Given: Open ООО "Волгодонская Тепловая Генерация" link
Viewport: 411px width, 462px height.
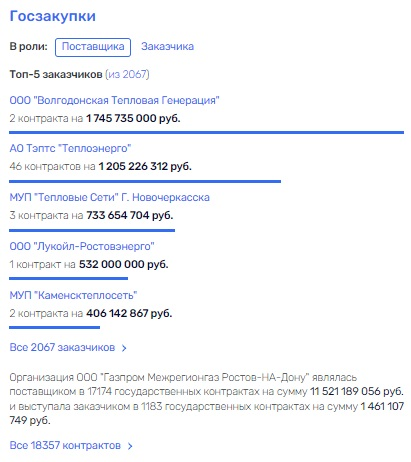Looking at the screenshot, I should (x=114, y=100).
